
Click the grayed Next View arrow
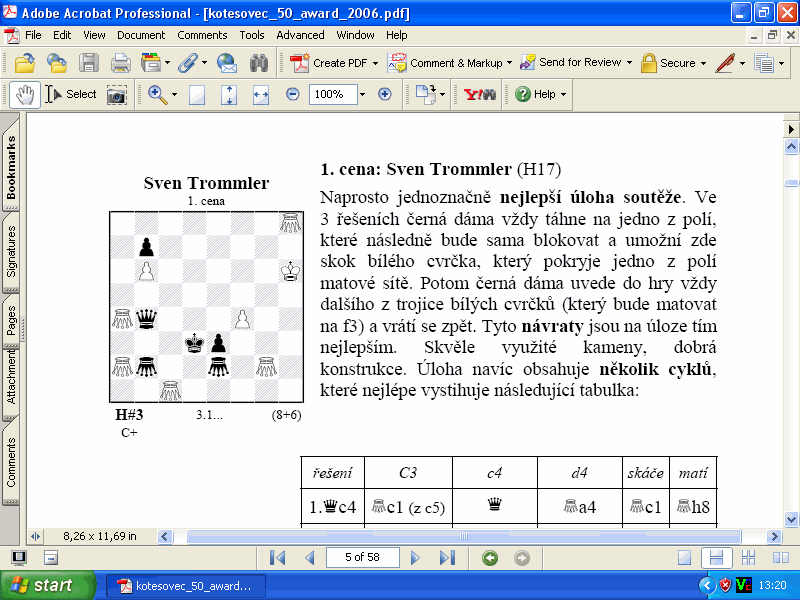pyautogui.click(x=521, y=558)
